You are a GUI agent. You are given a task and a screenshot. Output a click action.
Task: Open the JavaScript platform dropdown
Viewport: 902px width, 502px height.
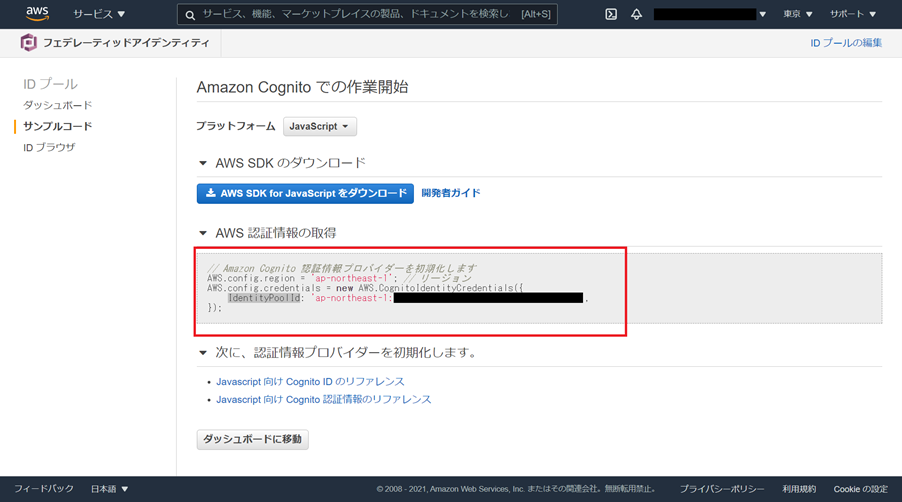320,127
